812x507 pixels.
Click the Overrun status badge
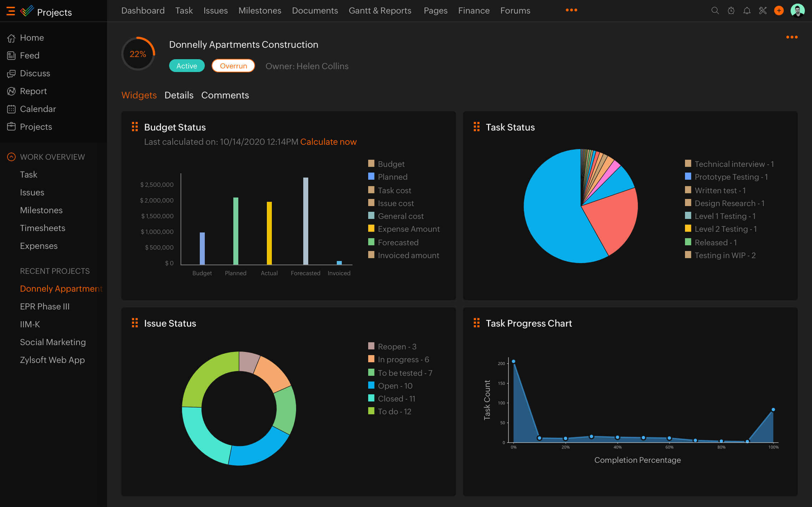233,65
